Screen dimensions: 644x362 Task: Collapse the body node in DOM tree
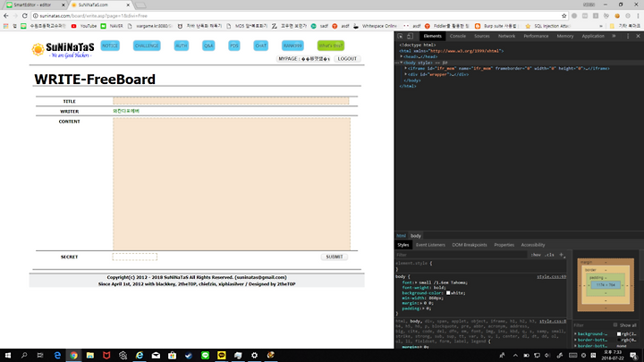[402, 63]
